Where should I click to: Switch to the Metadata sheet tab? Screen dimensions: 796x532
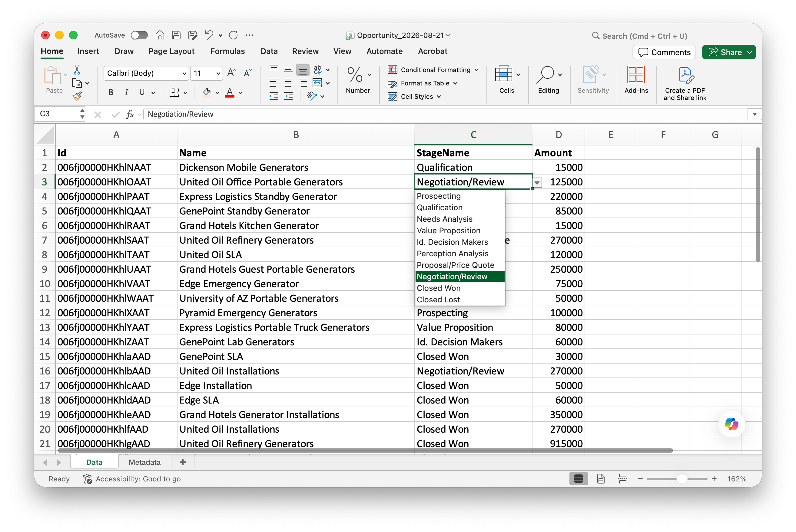(144, 462)
